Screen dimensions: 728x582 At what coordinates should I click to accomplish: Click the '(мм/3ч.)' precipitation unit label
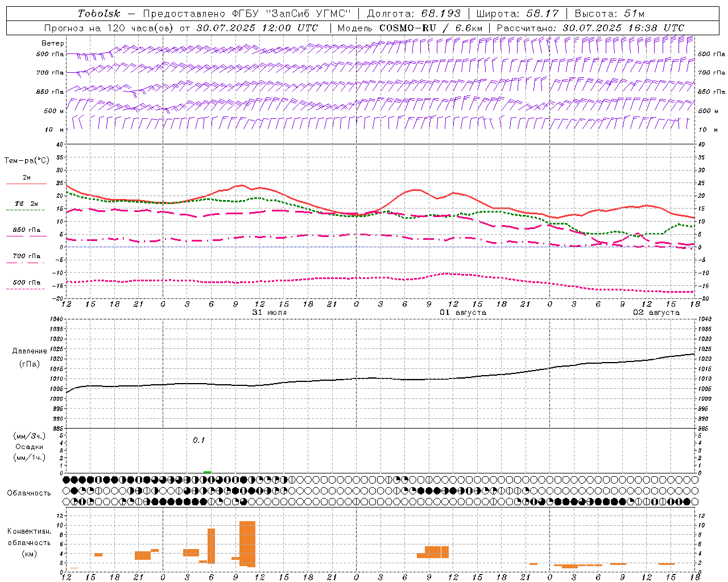pyautogui.click(x=30, y=436)
